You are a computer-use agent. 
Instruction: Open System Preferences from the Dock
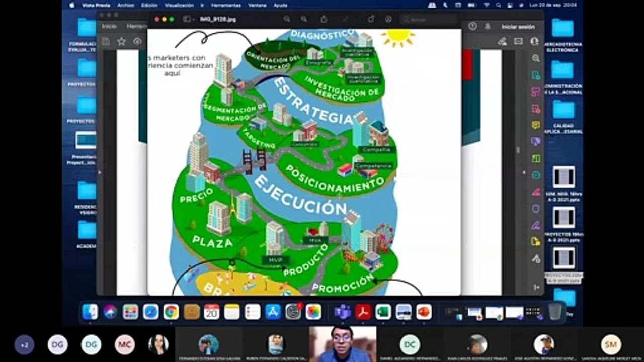[293, 312]
